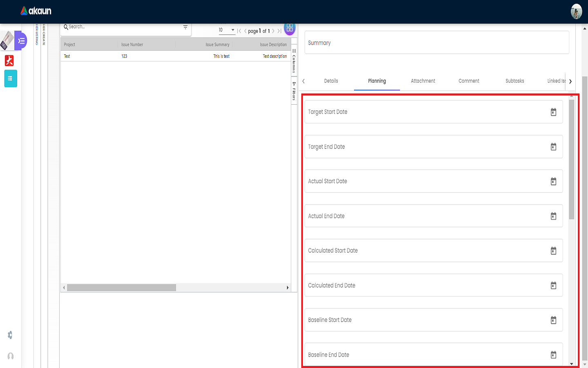
Task: Click into the Target End Date field
Action: pyautogui.click(x=434, y=147)
